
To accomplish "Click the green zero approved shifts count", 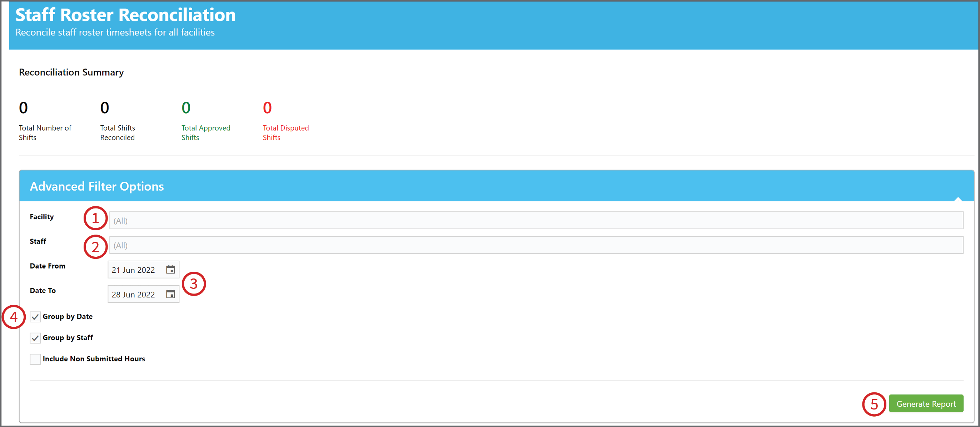I will (186, 108).
